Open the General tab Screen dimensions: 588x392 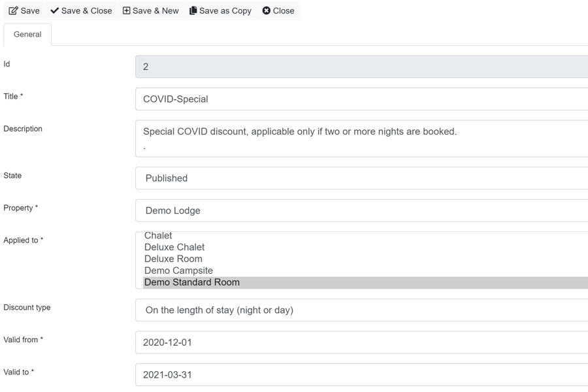click(x=27, y=35)
